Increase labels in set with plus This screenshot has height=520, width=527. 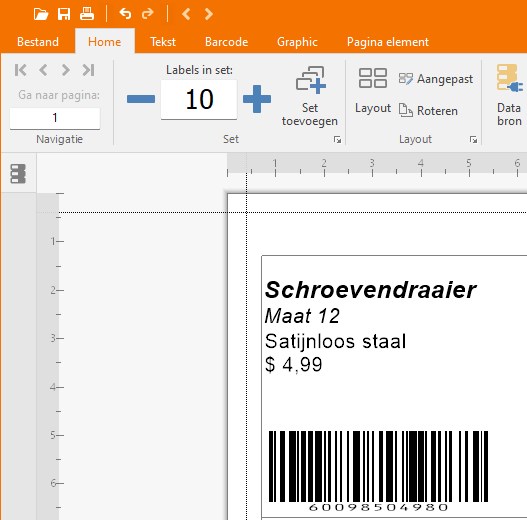coord(257,99)
